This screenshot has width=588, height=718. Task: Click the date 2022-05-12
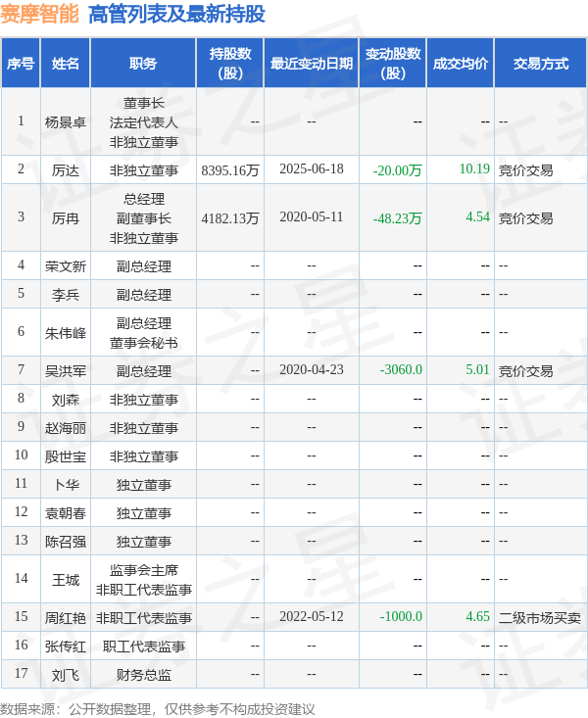(x=312, y=616)
